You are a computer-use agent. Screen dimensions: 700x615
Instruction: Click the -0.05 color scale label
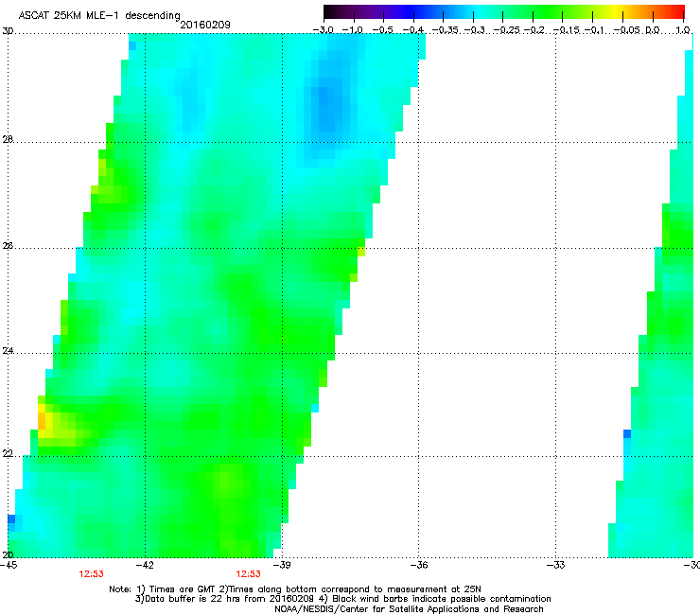[x=626, y=30]
